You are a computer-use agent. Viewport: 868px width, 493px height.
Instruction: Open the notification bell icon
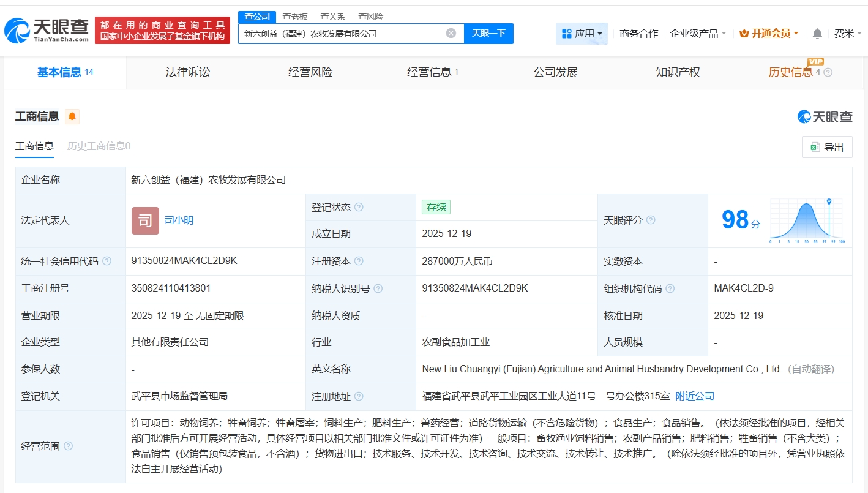[817, 34]
